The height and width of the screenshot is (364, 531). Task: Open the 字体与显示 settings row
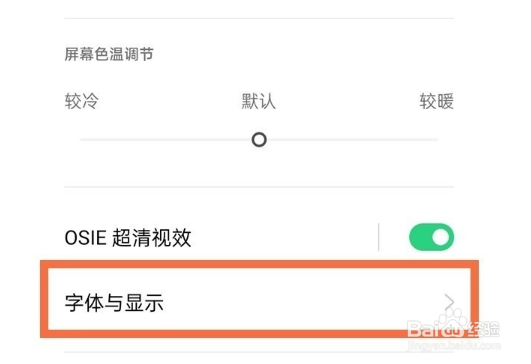259,299
